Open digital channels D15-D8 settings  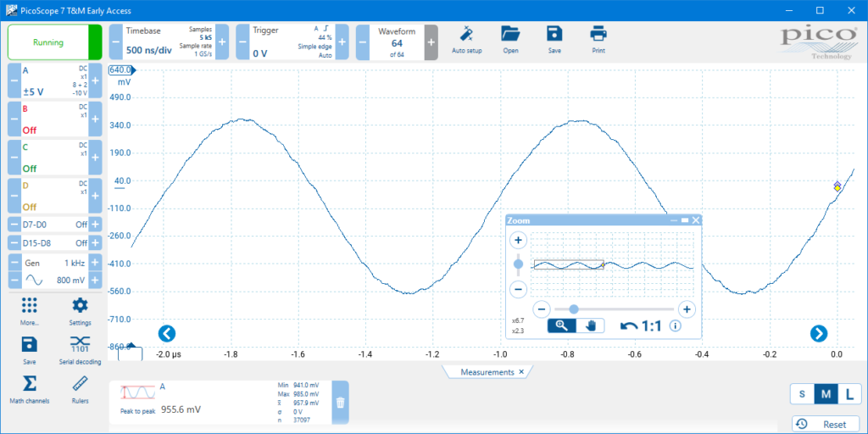click(55, 243)
